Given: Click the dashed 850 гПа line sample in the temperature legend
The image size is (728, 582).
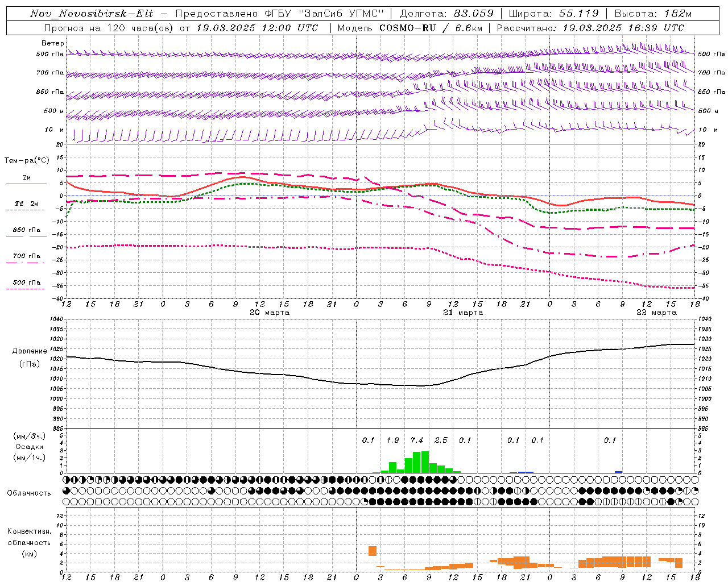Looking at the screenshot, I should (x=25, y=235).
